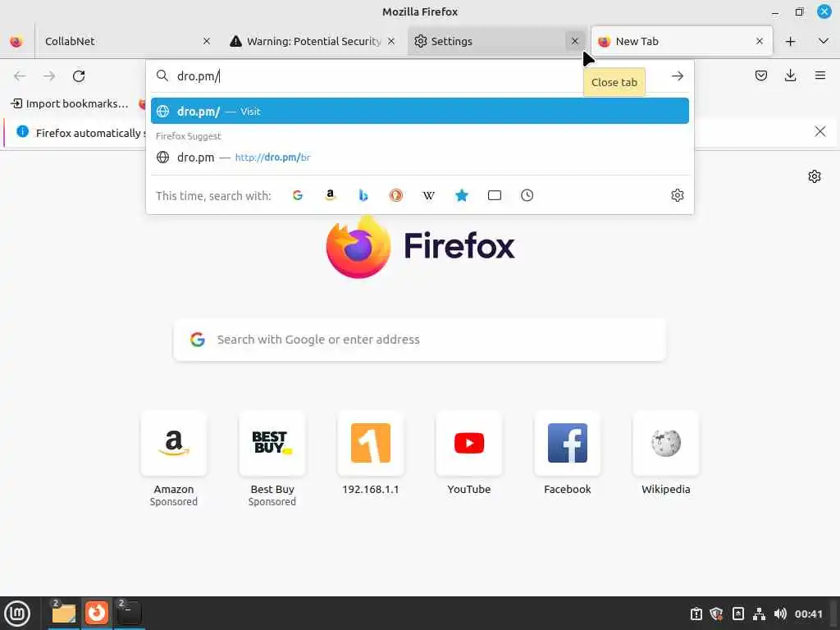Viewport: 840px width, 630px height.
Task: Search this time with Wikipedia
Action: (x=428, y=195)
